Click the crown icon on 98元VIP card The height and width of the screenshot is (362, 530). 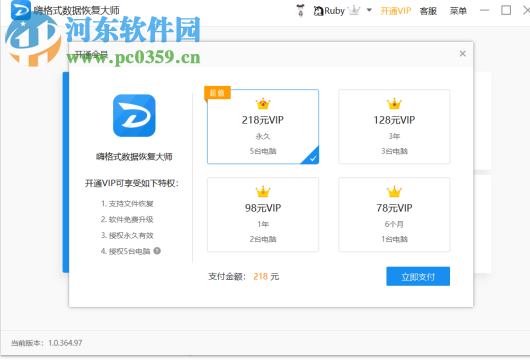pos(263,192)
